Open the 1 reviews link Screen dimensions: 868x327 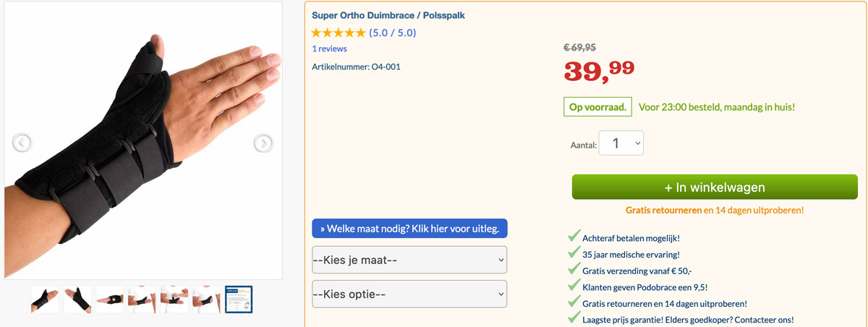329,48
